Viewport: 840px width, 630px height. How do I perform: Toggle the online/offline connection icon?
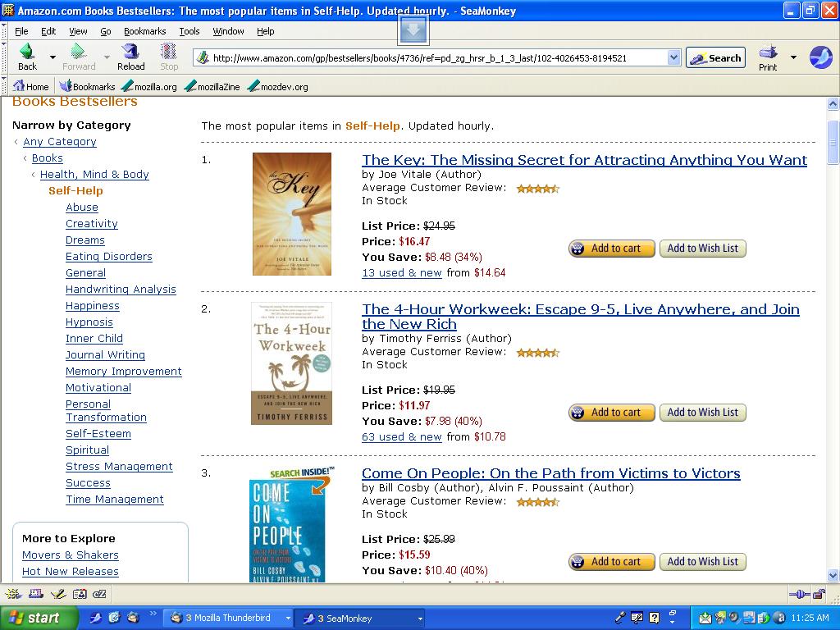(799, 594)
